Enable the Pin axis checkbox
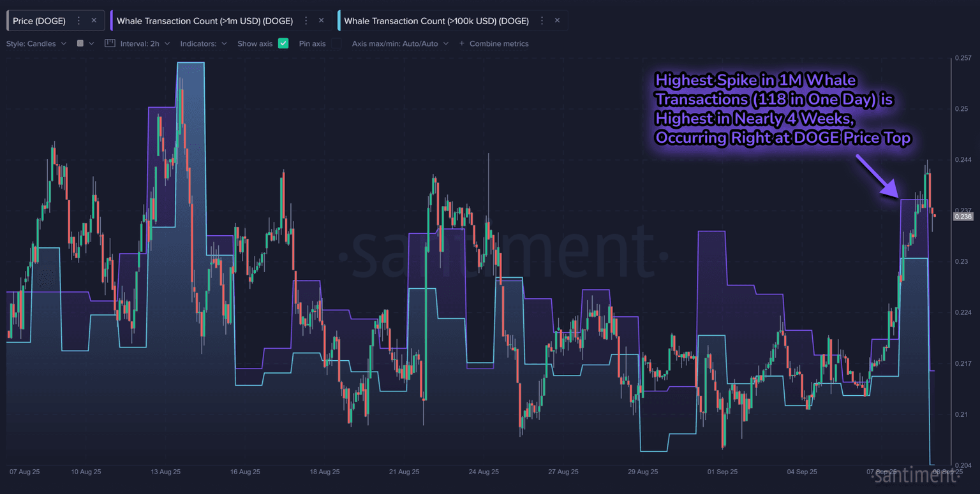Screen dimensions: 980x494 tap(336, 43)
